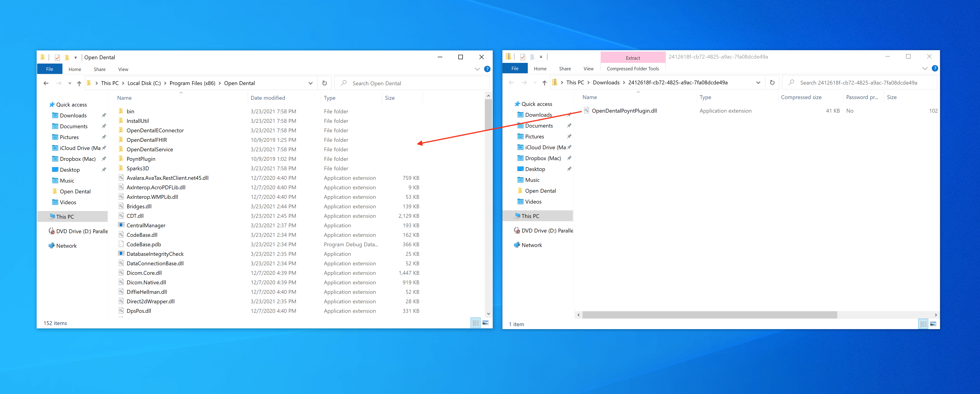Open File menu in zip folder window
The image size is (980, 394).
coord(515,69)
